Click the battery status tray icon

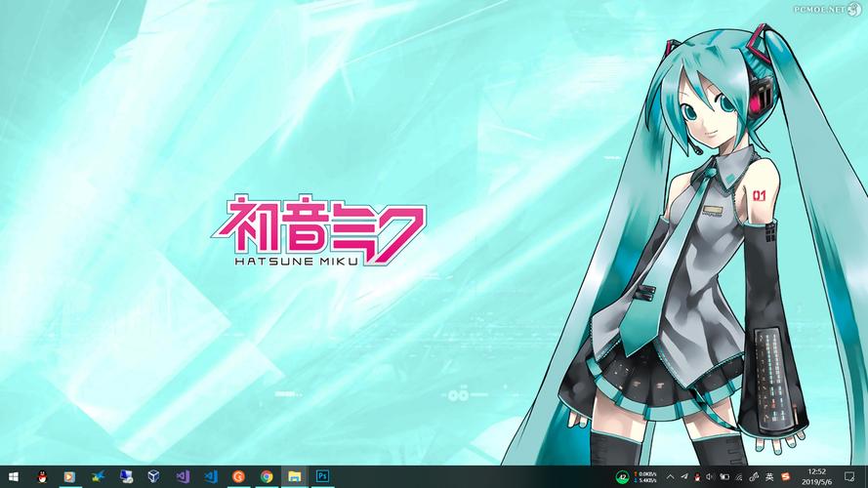coord(724,476)
